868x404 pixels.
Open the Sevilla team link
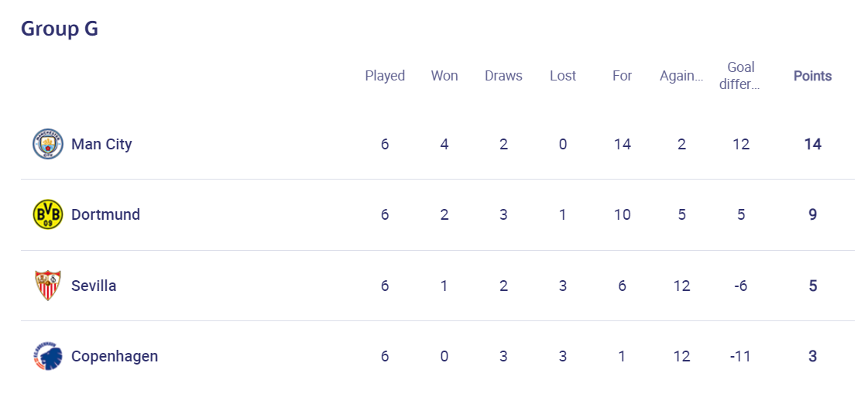click(x=94, y=286)
